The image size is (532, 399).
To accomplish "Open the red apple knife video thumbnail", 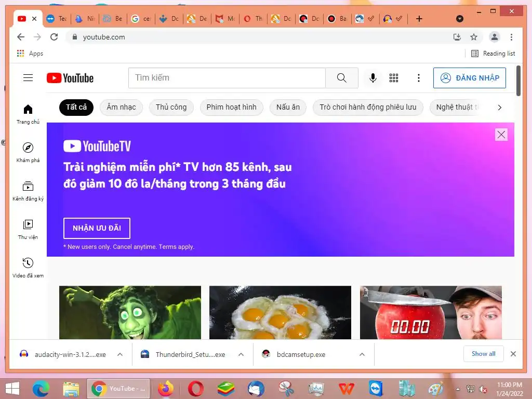I will click(x=431, y=312).
